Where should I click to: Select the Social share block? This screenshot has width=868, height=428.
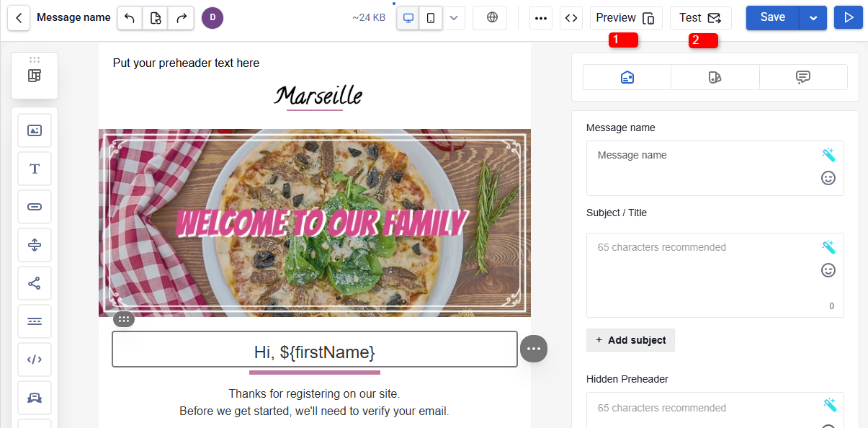click(35, 283)
